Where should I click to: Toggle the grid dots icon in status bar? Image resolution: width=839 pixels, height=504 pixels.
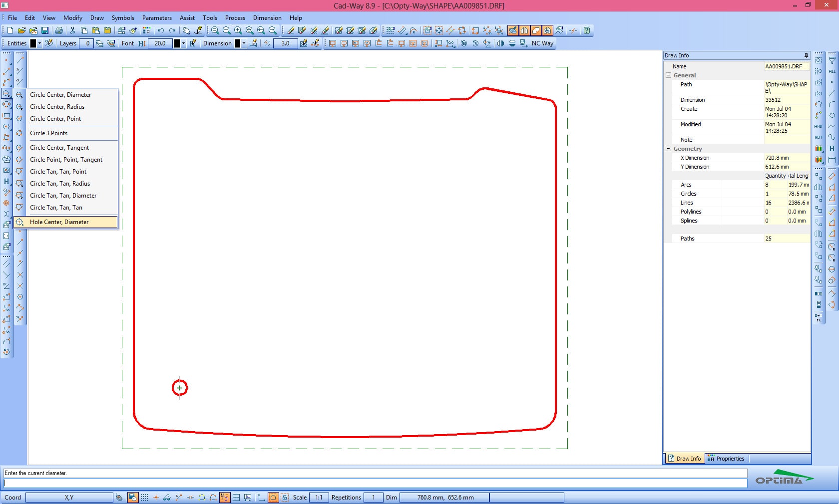click(x=144, y=498)
